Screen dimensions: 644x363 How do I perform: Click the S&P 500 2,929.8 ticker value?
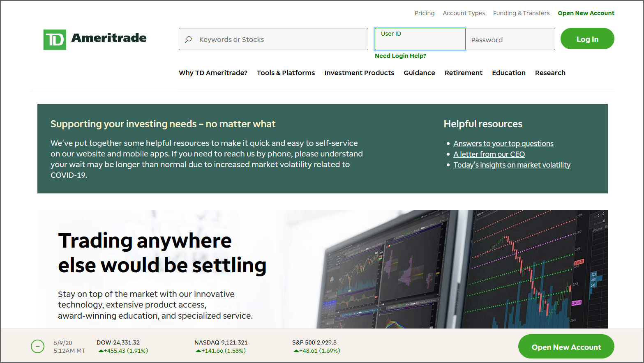[314, 342]
